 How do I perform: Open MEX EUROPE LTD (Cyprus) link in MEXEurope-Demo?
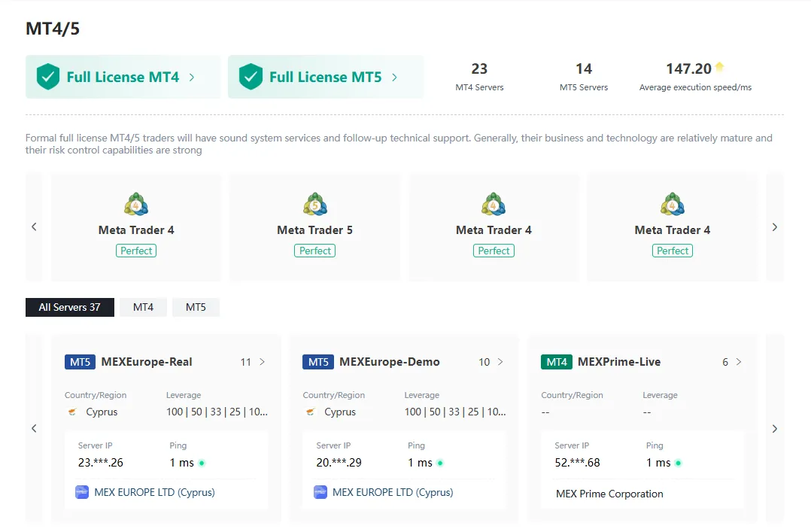[393, 492]
